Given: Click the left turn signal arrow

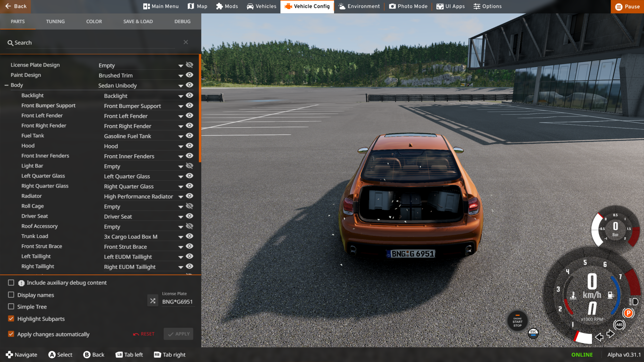Looking at the screenshot, I should pos(599,337).
